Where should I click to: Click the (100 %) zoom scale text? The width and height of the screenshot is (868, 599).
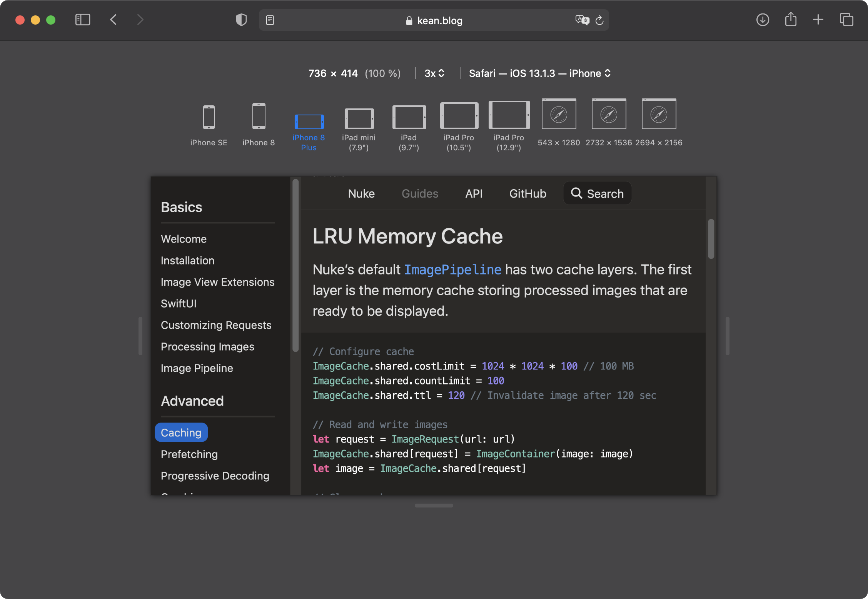(x=382, y=73)
